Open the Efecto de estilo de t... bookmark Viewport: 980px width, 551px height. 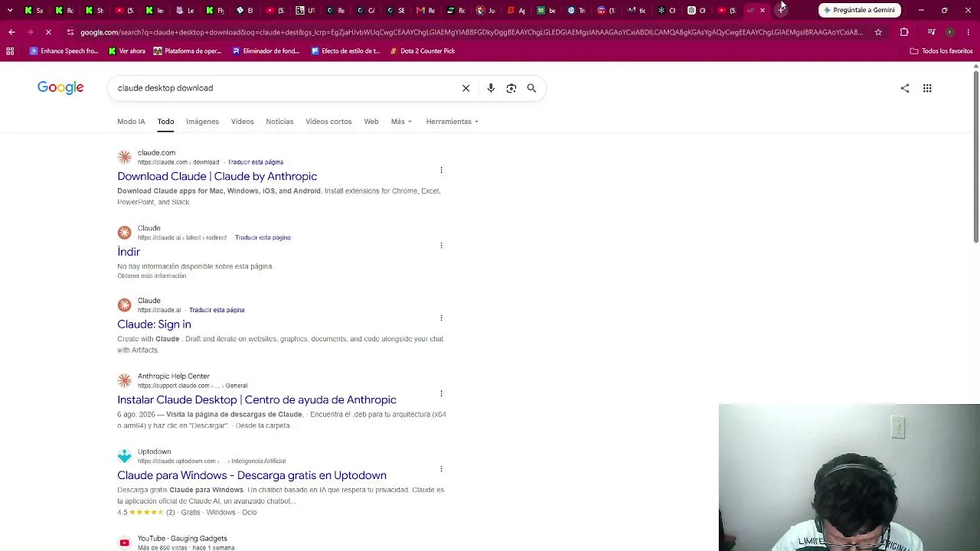click(345, 51)
